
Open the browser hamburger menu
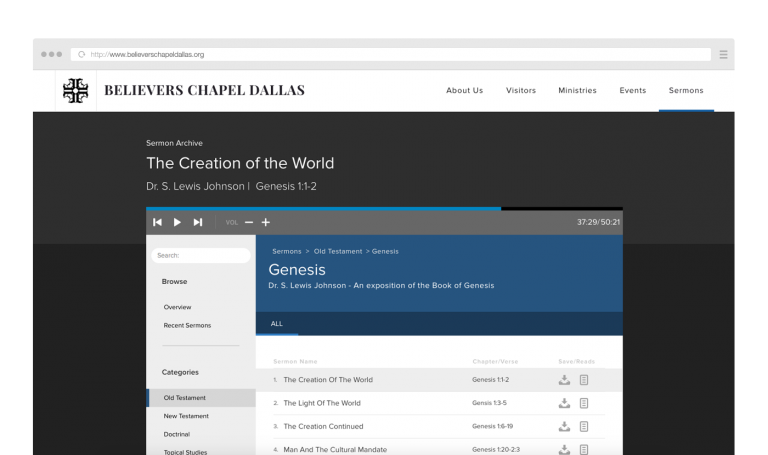723,54
